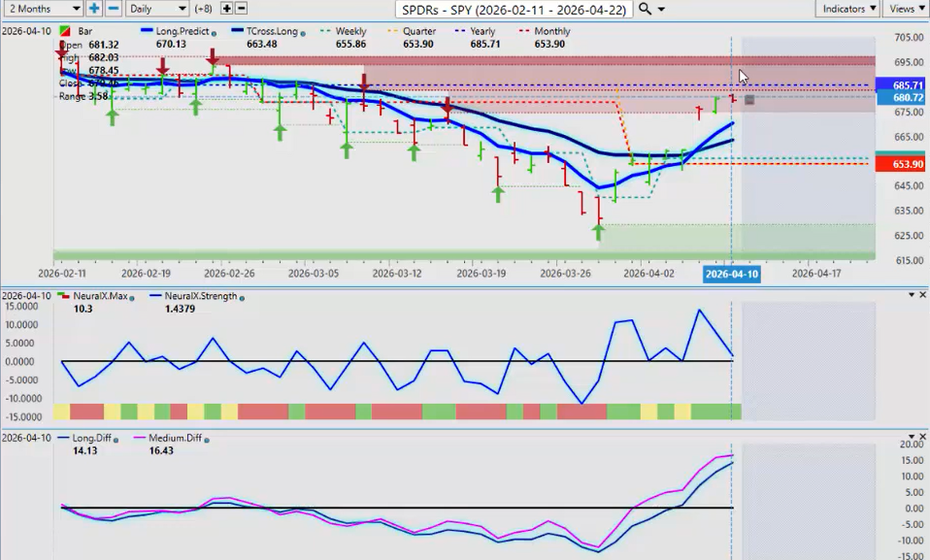This screenshot has width=930, height=560.
Task: Click the Bar chart type legend icon
Action: point(65,32)
